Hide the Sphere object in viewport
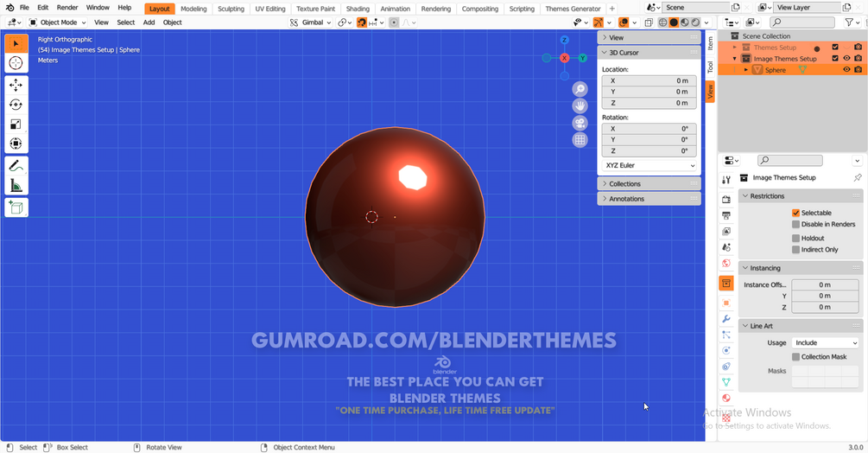This screenshot has width=868, height=453. pyautogui.click(x=846, y=70)
